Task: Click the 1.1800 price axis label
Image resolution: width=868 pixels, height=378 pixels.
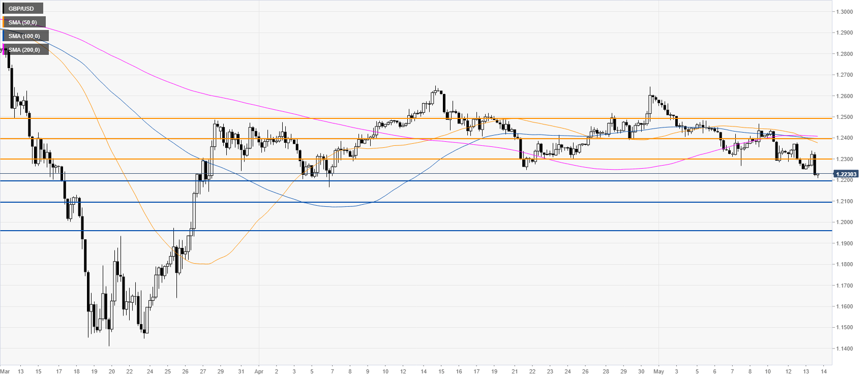Action: [844, 264]
